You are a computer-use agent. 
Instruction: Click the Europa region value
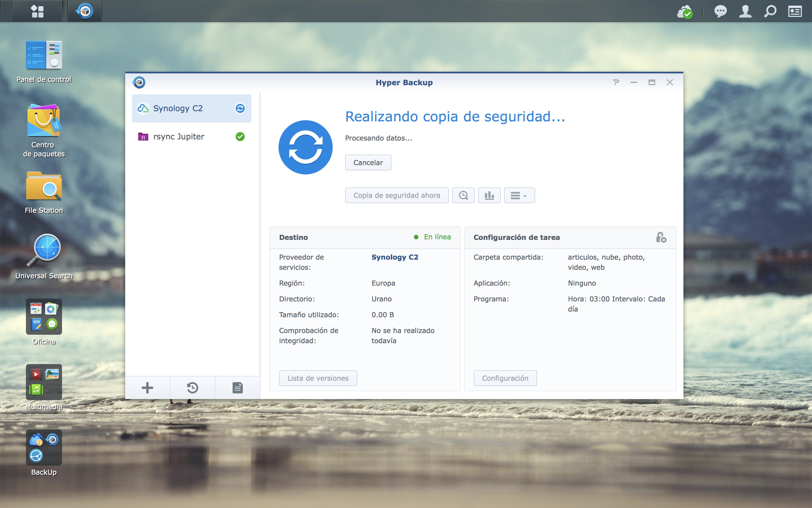pyautogui.click(x=383, y=283)
